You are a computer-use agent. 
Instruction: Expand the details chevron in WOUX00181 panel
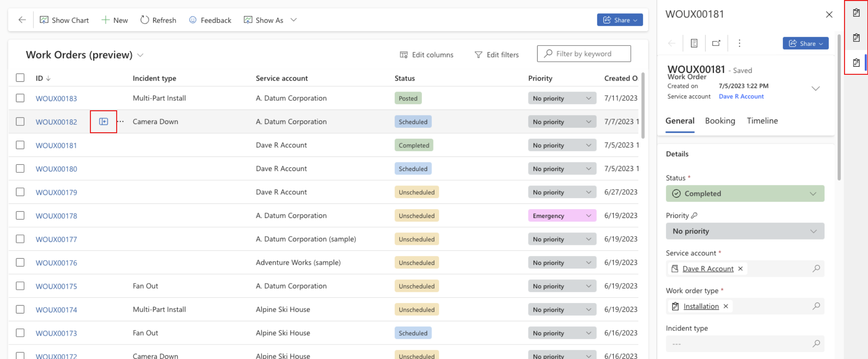coord(814,88)
